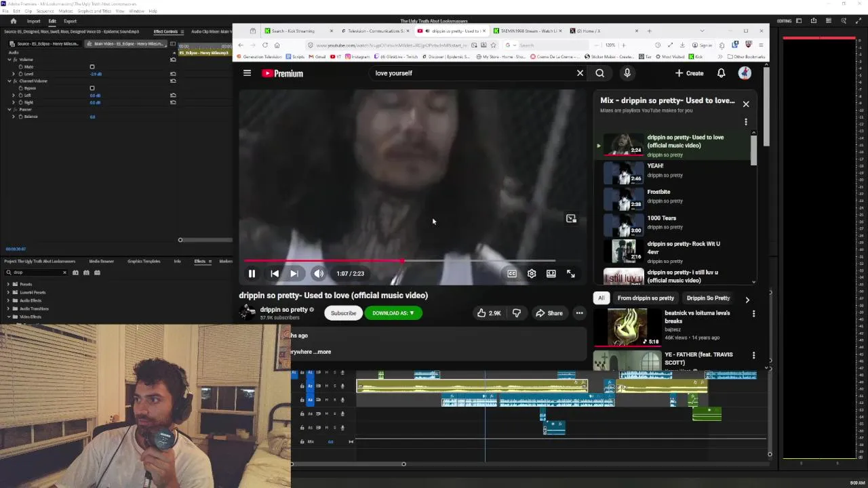Screen dimensions: 868x488
Task: Share the YouTube video
Action: (x=549, y=313)
